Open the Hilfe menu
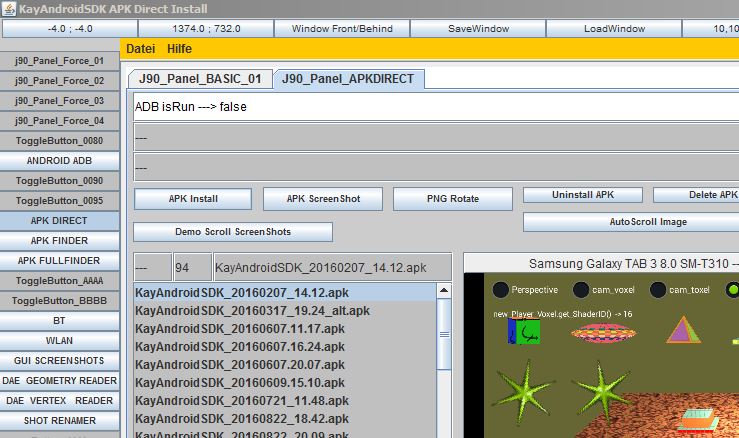739x438 pixels. tap(180, 49)
